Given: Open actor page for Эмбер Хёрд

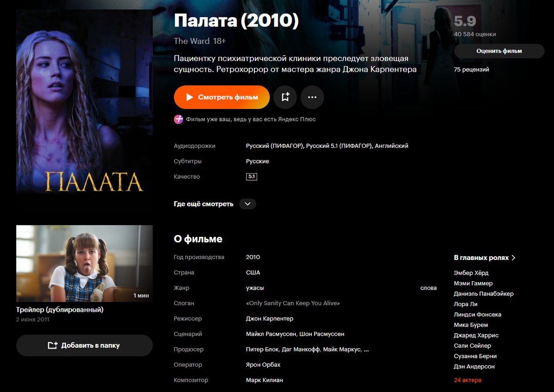Looking at the screenshot, I should [471, 273].
